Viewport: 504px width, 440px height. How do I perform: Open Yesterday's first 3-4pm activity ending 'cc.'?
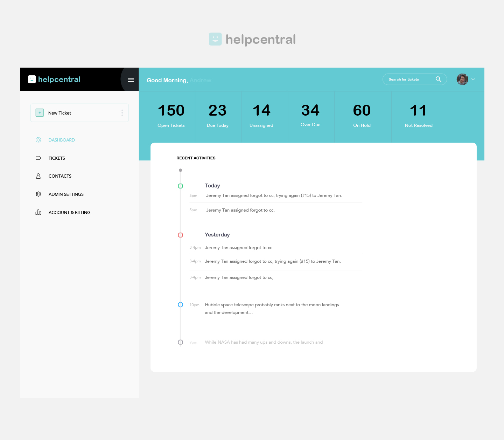pos(239,248)
